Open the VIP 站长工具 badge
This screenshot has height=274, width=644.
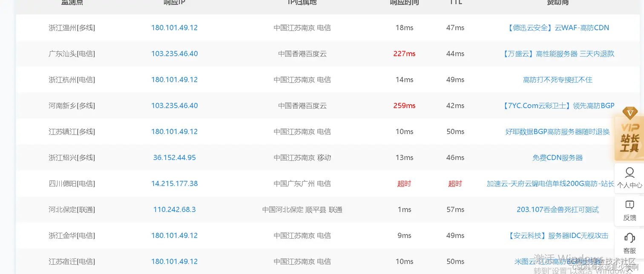tap(629, 133)
